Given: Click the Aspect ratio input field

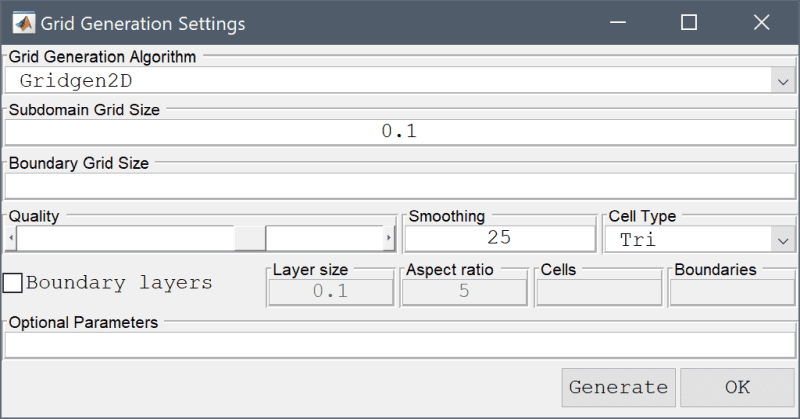Looking at the screenshot, I should coord(464,291).
